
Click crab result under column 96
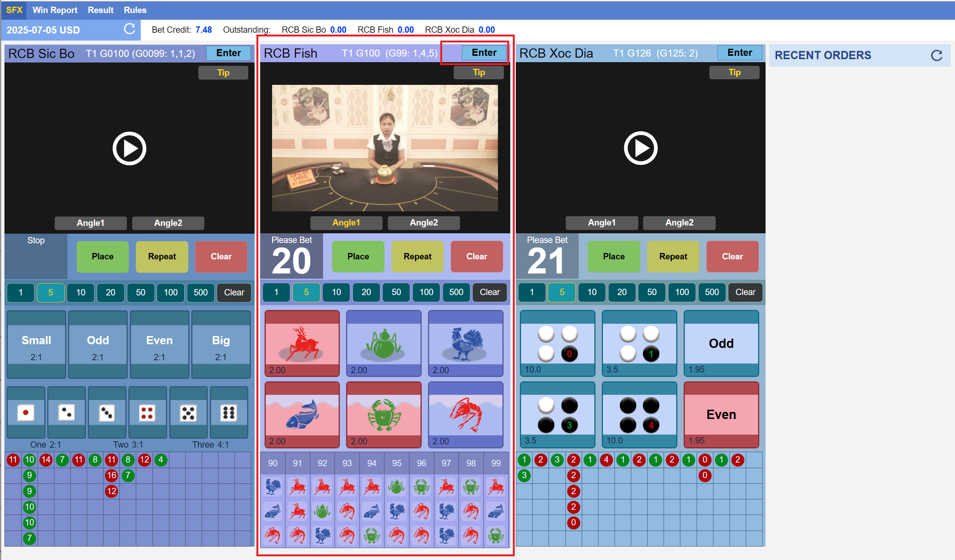[x=421, y=487]
